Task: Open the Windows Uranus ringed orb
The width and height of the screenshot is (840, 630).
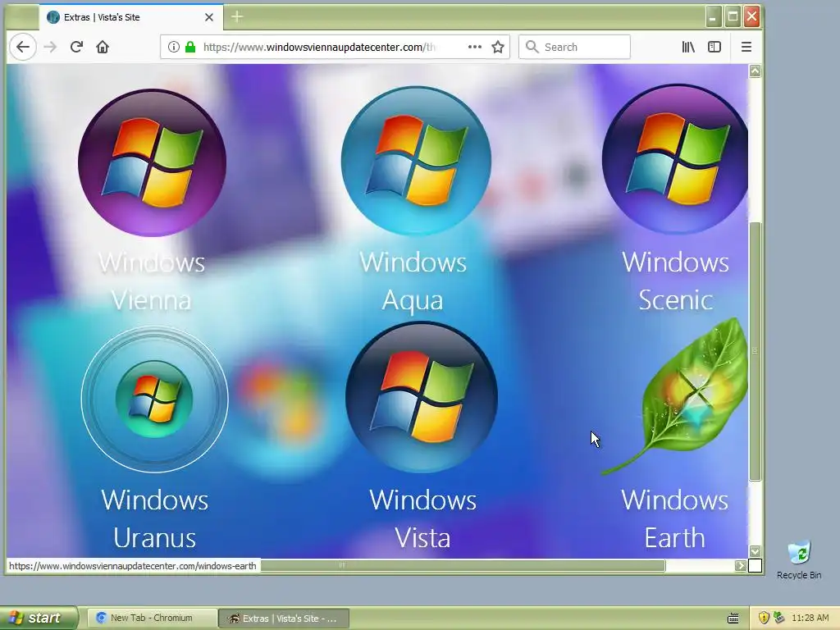Action: [x=155, y=399]
